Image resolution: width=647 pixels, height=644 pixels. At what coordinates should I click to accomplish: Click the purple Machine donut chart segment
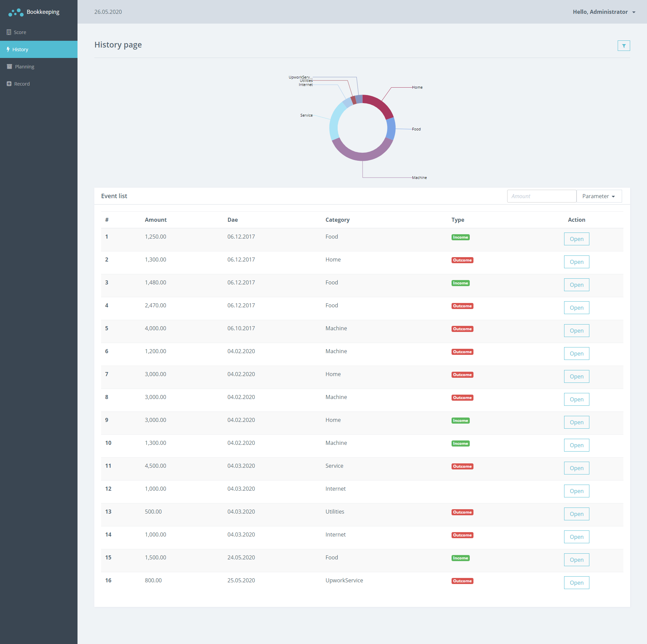click(363, 157)
